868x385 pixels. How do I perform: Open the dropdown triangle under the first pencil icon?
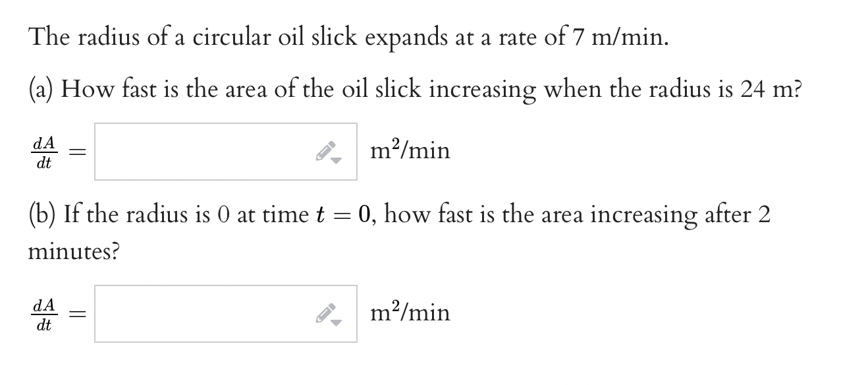[335, 159]
